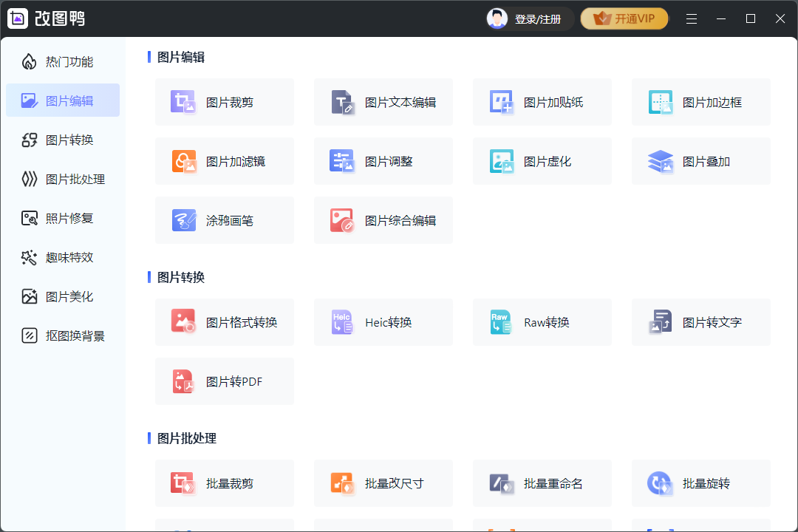Open the Heic转换 converter icon
This screenshot has height=532, width=798.
(x=343, y=322)
